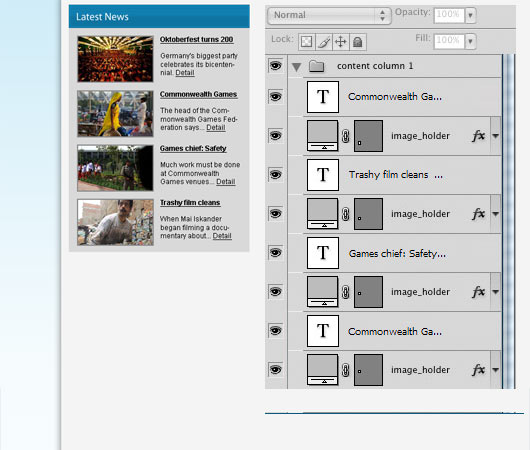530x450 pixels.
Task: Open Trashy film cleans headline in Latest News
Action: (190, 203)
